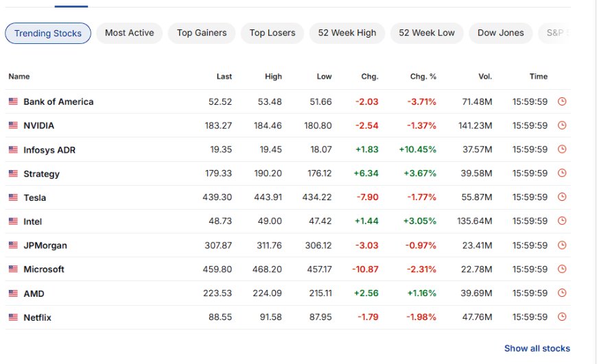Click the US flag beside Bank of America
Screen dimensions: 597x364
pyautogui.click(x=13, y=101)
